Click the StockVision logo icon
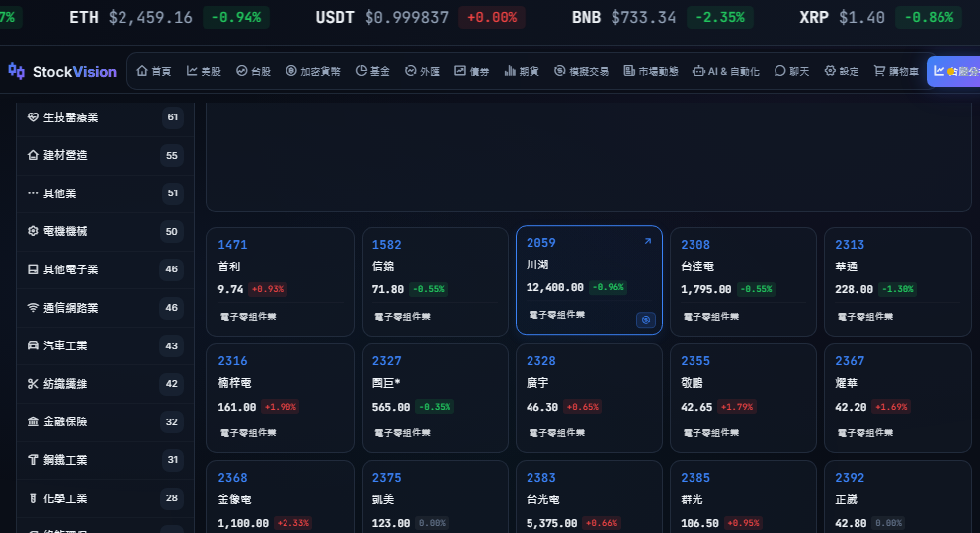Viewport: 980px width, 533px height. (16, 72)
